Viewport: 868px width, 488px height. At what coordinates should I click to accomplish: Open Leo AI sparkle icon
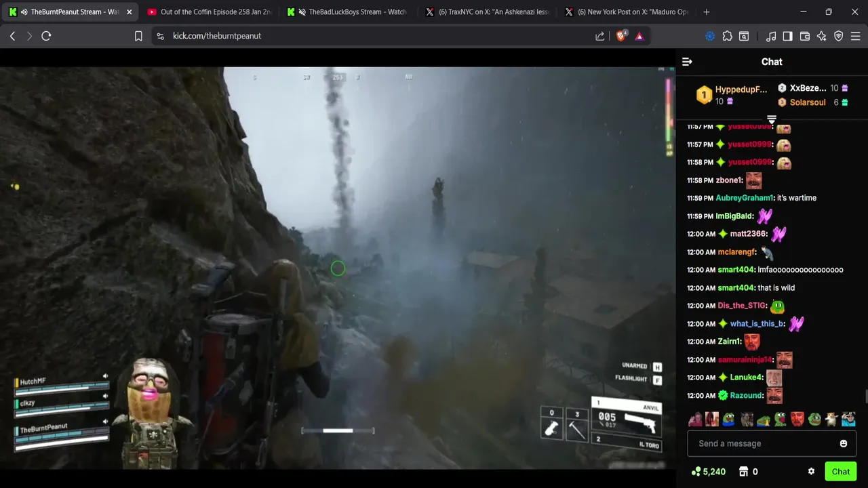(822, 36)
